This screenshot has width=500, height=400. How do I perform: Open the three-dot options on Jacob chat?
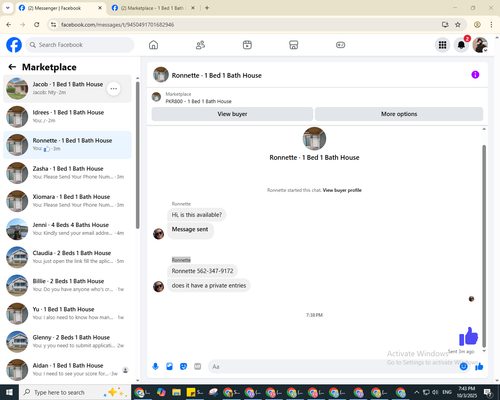pyautogui.click(x=114, y=89)
